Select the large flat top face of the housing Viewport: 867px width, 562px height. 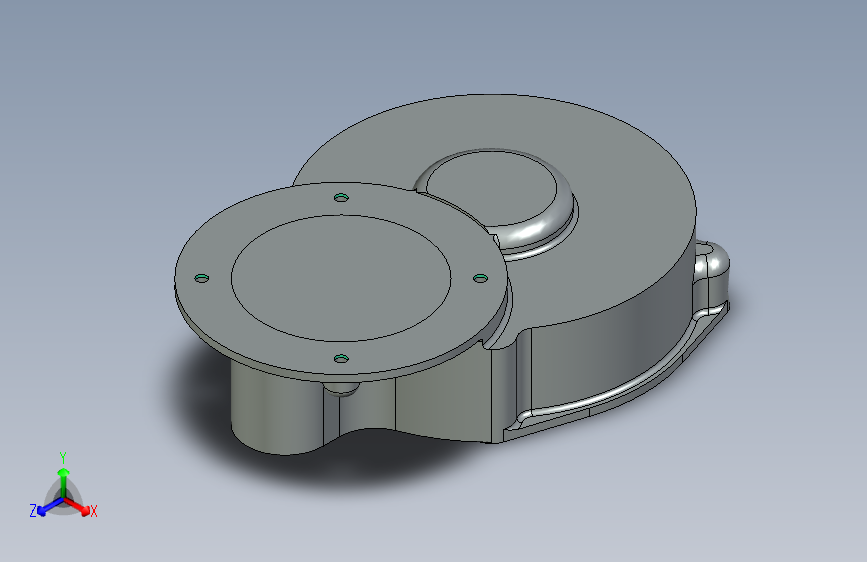pos(619,221)
